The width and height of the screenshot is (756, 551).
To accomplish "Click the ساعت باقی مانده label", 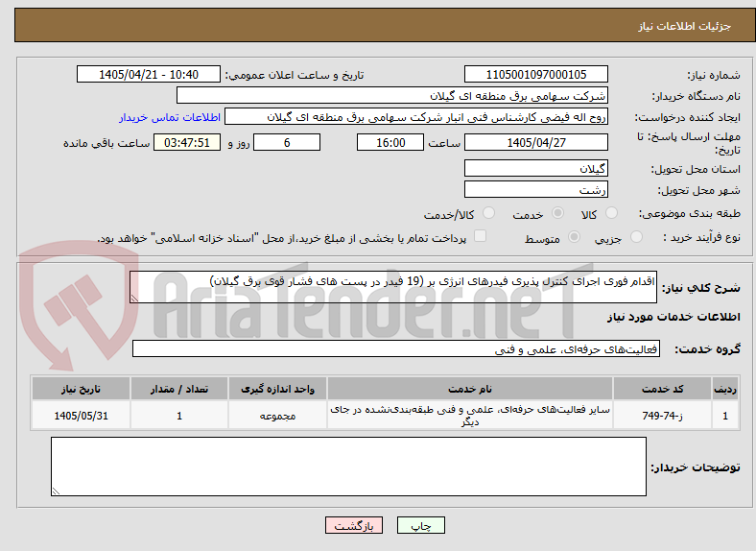I will coord(106,143).
